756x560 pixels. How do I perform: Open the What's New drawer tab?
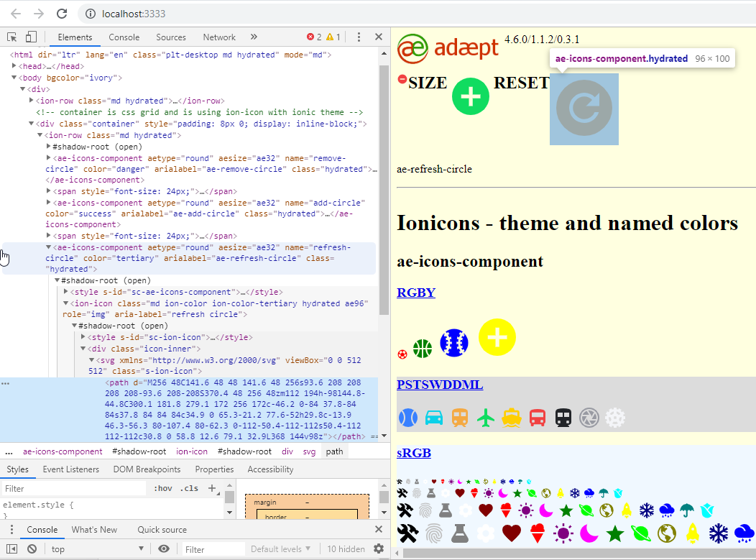pyautogui.click(x=94, y=530)
